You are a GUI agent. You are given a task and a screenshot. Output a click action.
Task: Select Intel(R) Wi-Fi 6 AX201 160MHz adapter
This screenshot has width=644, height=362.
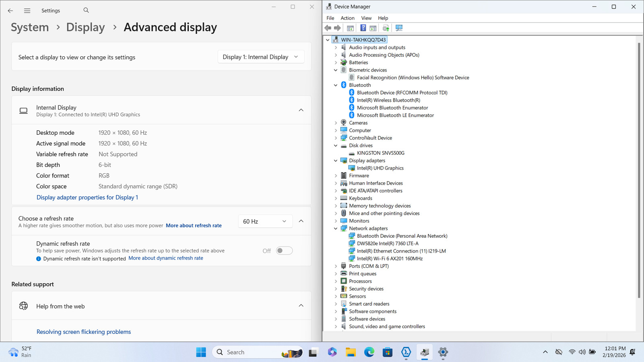coord(390,259)
